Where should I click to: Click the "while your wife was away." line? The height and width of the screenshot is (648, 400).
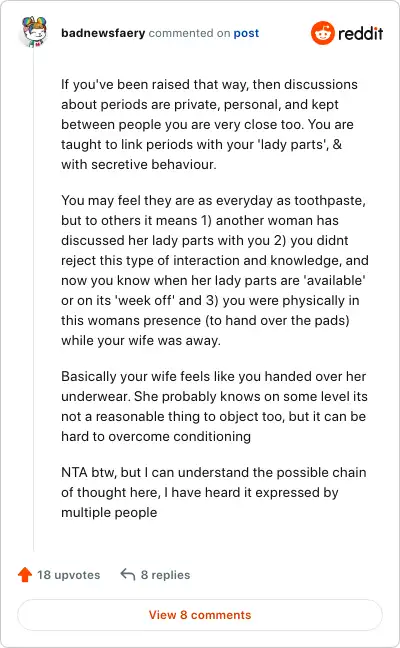click(141, 341)
